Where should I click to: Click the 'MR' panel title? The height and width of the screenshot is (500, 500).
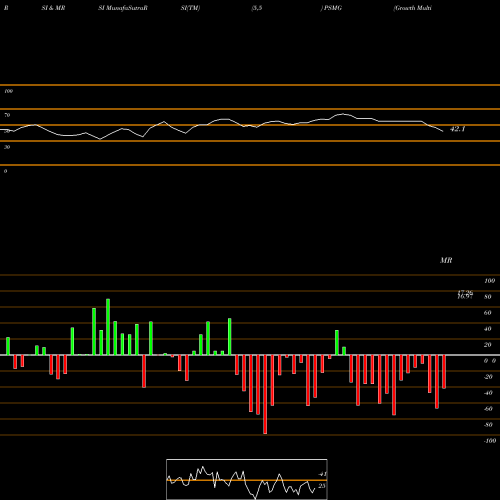pos(446,260)
